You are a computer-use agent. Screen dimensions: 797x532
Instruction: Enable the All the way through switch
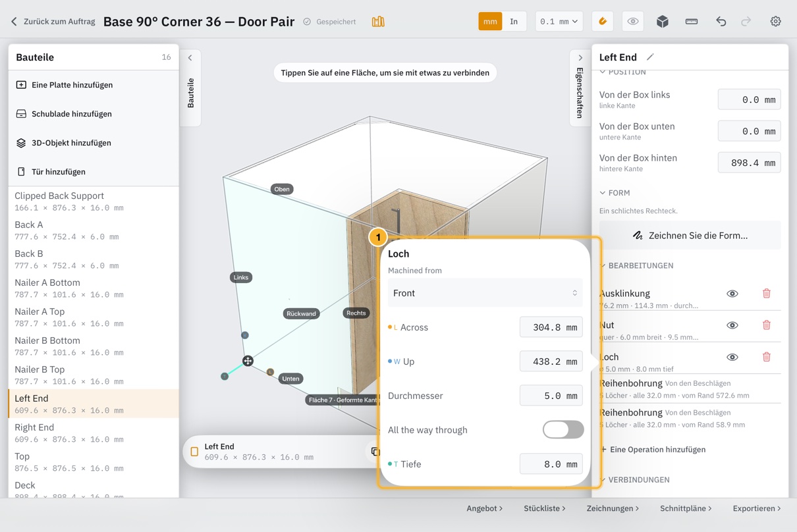click(563, 430)
